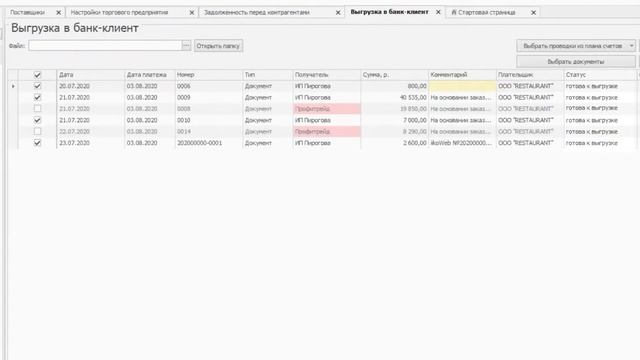Open the Задолженность перед контрагентами tab
640x360 pixels.
tap(257, 13)
